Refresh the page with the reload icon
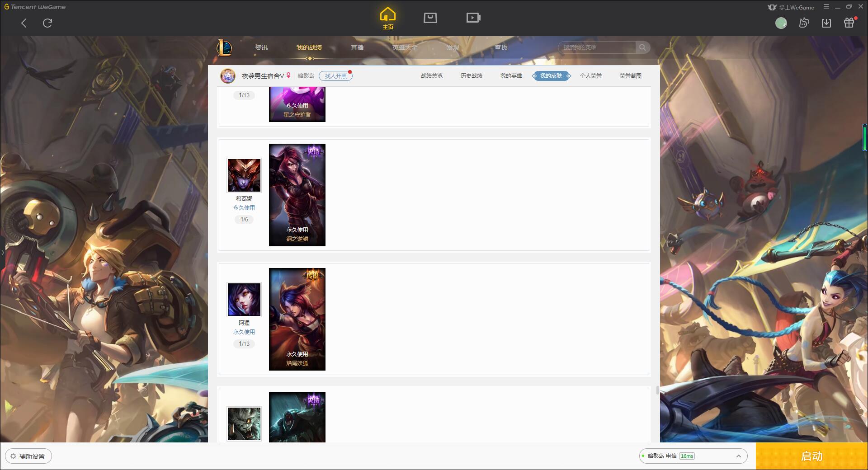 click(x=47, y=23)
